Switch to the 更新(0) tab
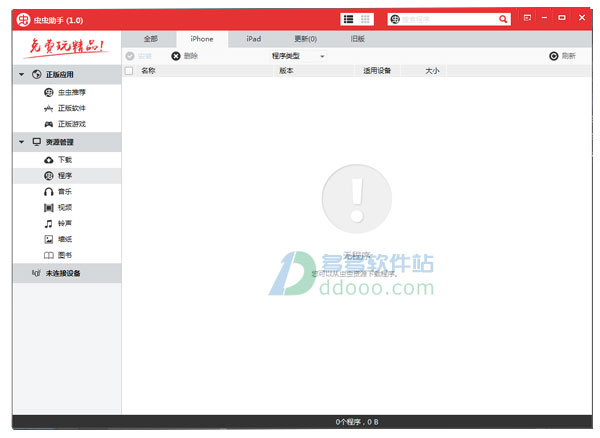This screenshot has height=438, width=600. 305,39
